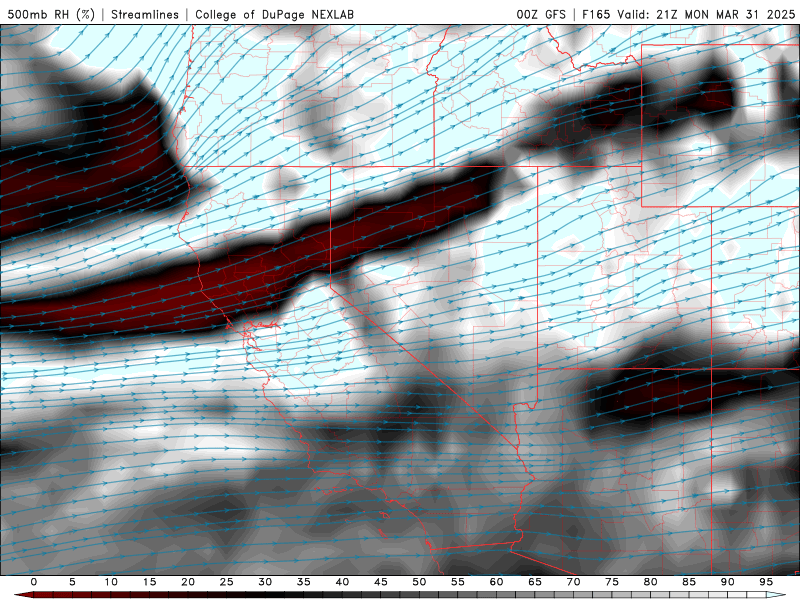This screenshot has height=600, width=800.
Task: Click the "00Z GFS" model run label
Action: 541,14
